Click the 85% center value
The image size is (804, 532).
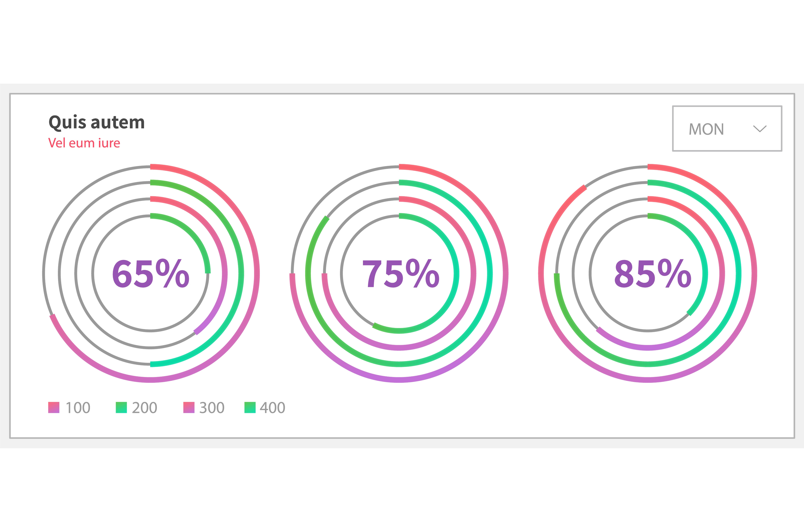(652, 274)
